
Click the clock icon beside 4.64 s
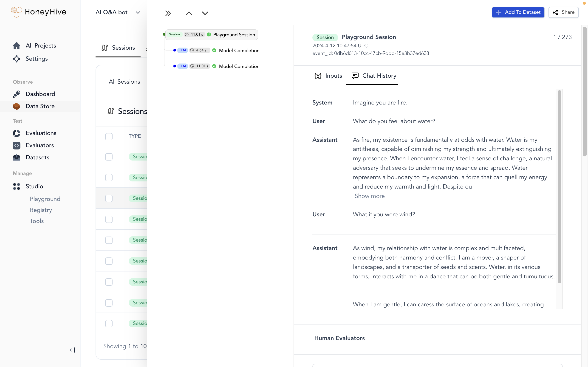point(192,50)
